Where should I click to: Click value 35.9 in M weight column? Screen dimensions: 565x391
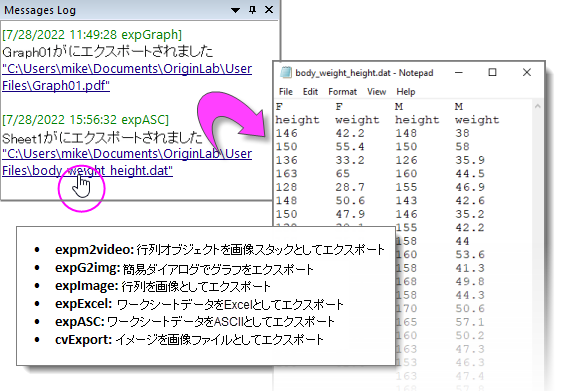click(470, 160)
